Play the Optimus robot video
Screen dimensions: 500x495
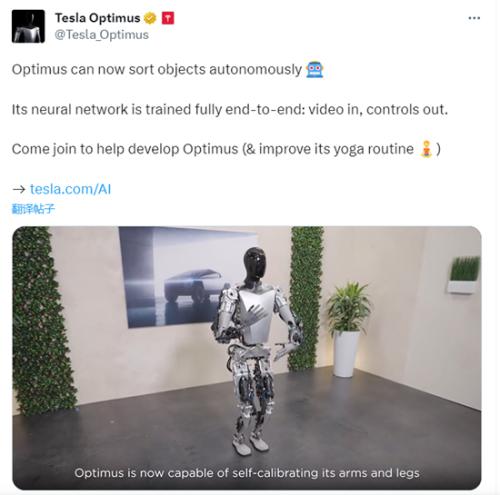(x=247, y=358)
